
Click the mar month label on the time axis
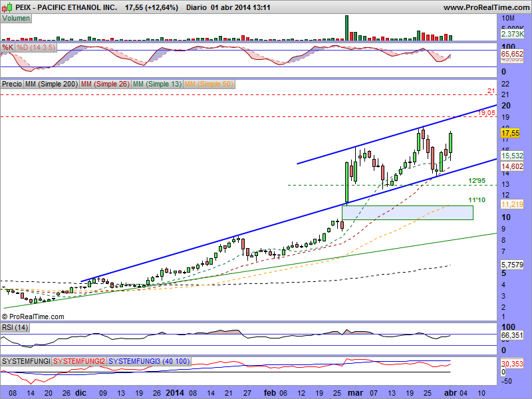pos(356,393)
